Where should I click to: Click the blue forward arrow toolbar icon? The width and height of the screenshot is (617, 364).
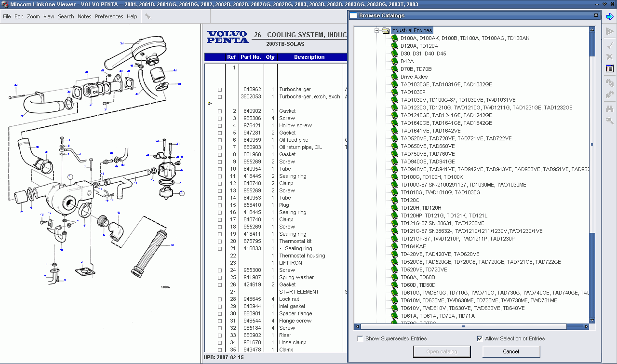click(x=610, y=17)
